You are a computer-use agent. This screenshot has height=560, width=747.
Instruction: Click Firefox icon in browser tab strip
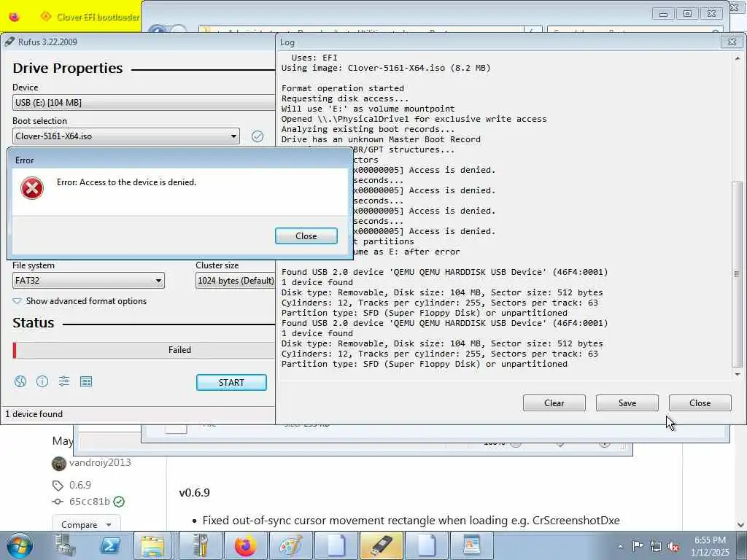[x=15, y=17]
